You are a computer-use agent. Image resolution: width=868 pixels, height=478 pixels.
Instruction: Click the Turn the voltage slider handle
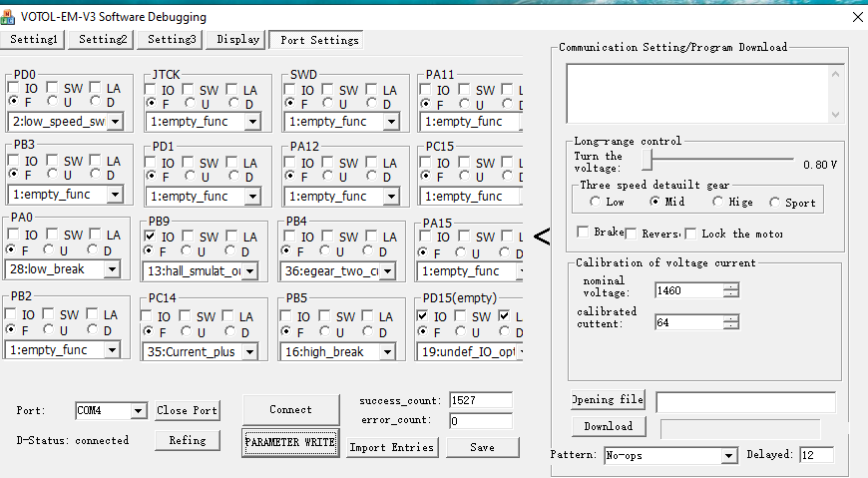(x=647, y=160)
